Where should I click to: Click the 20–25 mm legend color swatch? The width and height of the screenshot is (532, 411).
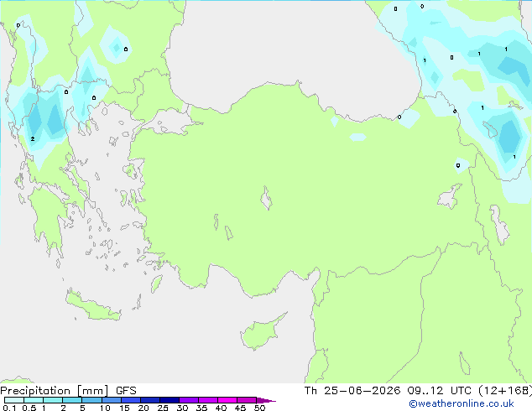coord(150,400)
